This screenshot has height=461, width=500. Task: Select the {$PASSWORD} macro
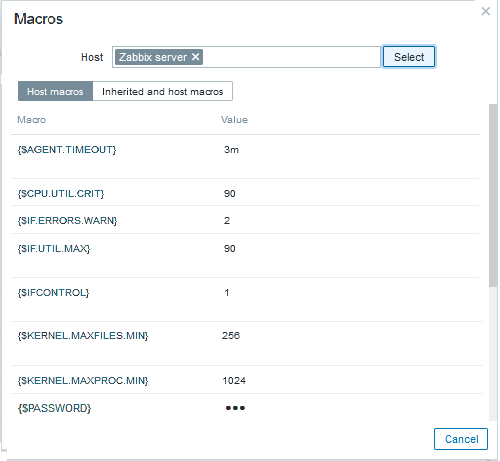coord(54,408)
